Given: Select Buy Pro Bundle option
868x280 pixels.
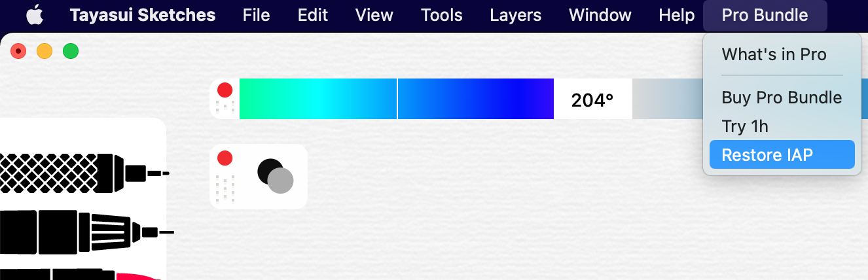Looking at the screenshot, I should click(x=782, y=98).
